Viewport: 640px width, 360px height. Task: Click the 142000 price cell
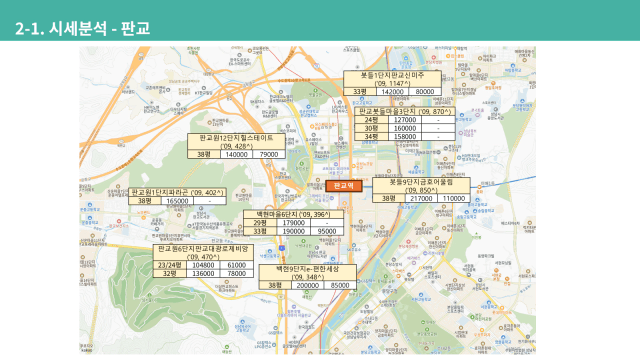click(392, 92)
